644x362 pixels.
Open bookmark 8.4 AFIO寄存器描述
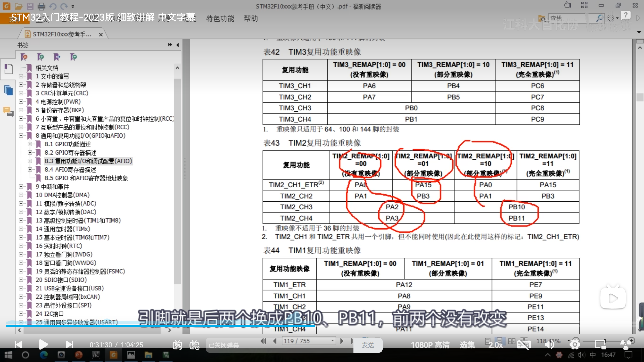(x=70, y=170)
